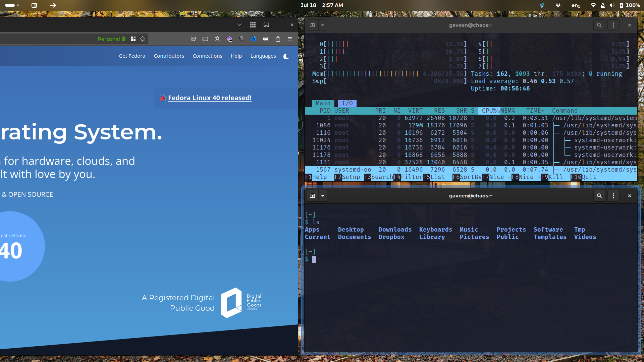Click F4 Filter in htop function bar
Viewport: 644px width, 362px height.
click(x=408, y=177)
